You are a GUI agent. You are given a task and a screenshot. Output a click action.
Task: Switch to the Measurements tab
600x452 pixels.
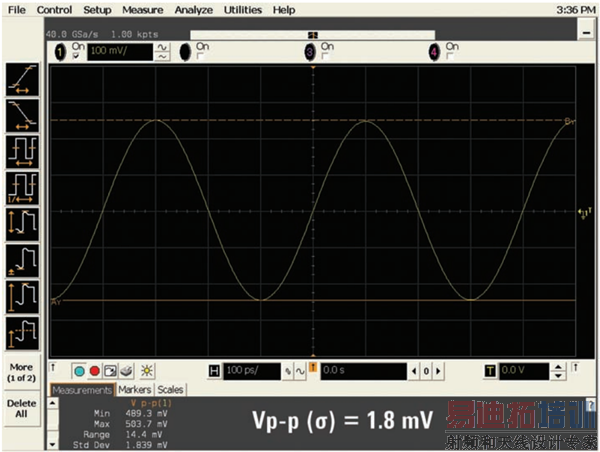coord(82,390)
